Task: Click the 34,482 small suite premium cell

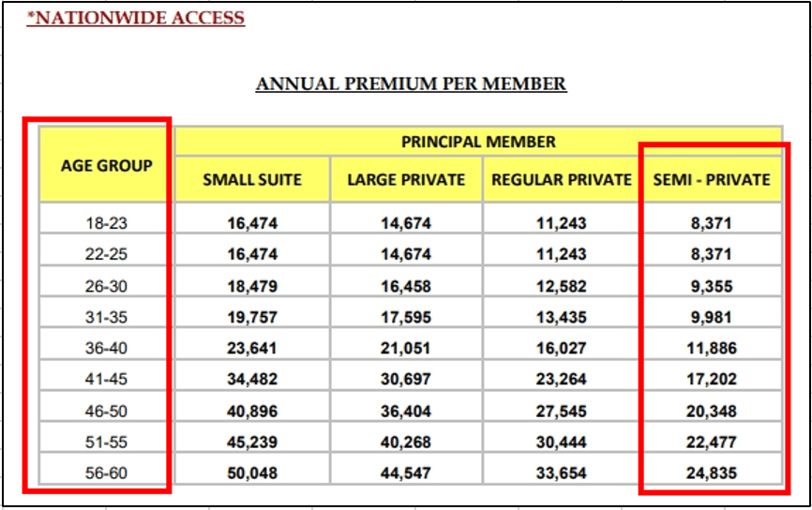Action: click(x=252, y=380)
